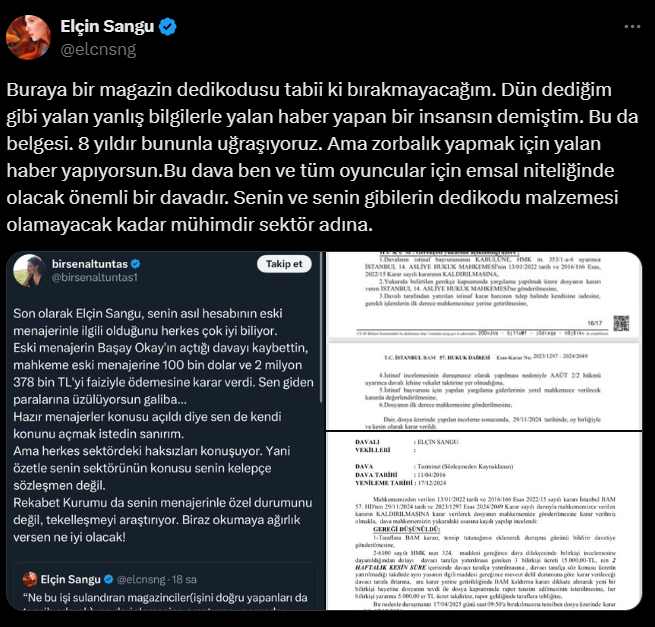Open the quoted tweet's 18 sa timestamp
Viewport: 655px width, 627px height.
[x=184, y=579]
